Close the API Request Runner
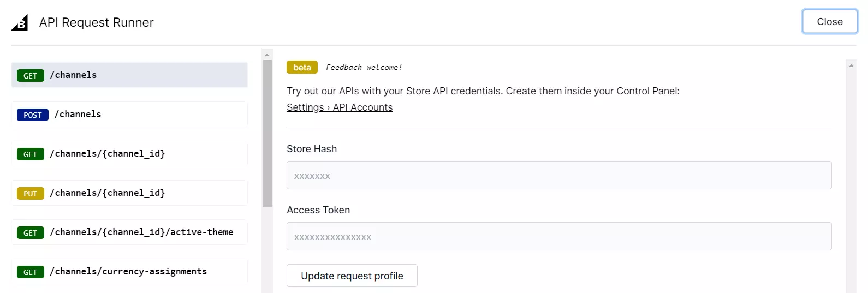The width and height of the screenshot is (868, 293). (830, 22)
